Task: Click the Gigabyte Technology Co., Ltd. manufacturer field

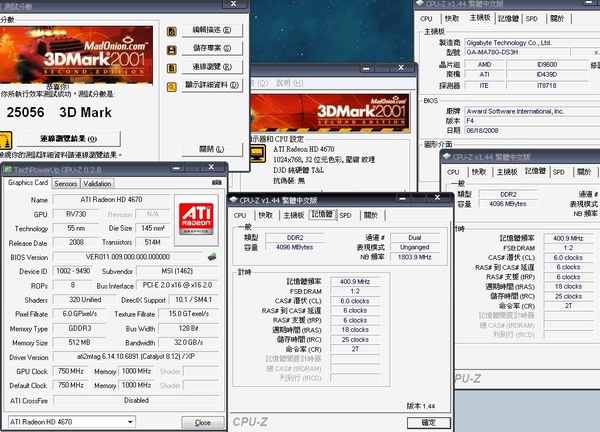Action: [x=532, y=43]
